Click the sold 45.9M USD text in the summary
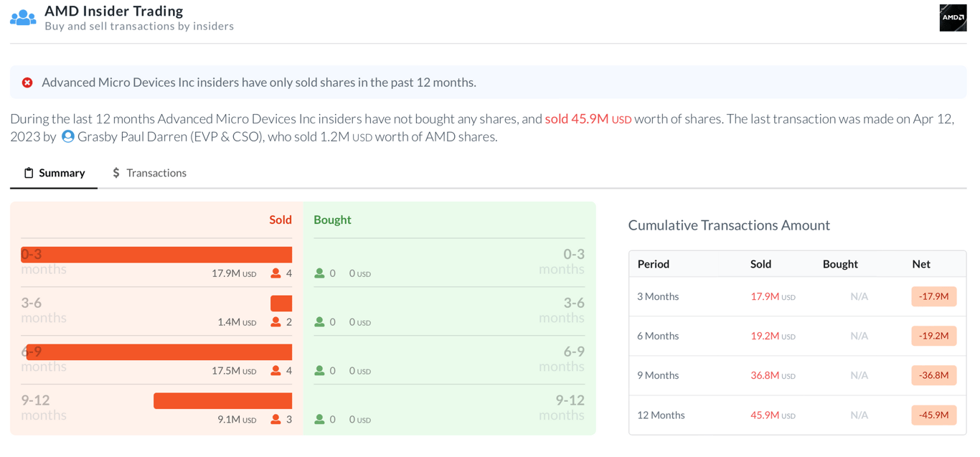The width and height of the screenshot is (980, 457). click(588, 119)
